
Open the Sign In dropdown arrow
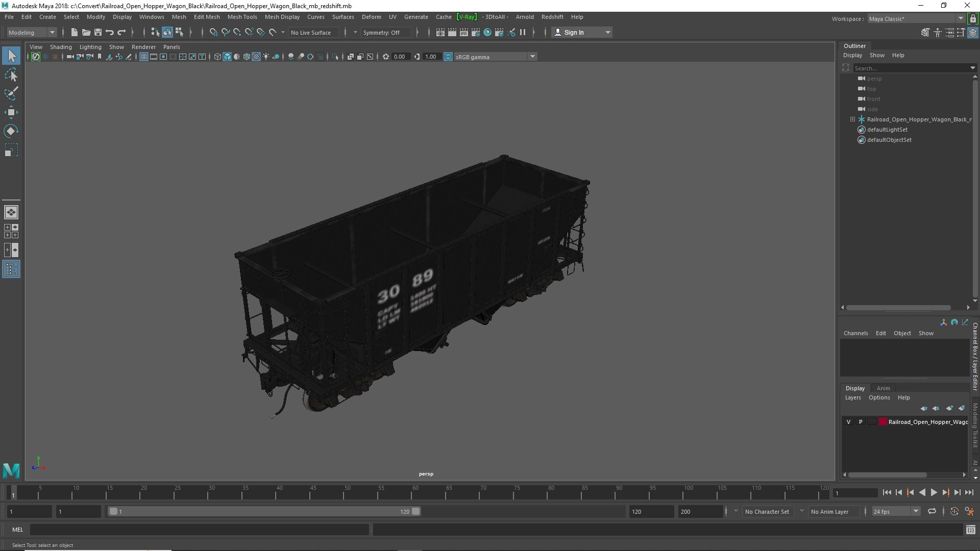(x=607, y=32)
